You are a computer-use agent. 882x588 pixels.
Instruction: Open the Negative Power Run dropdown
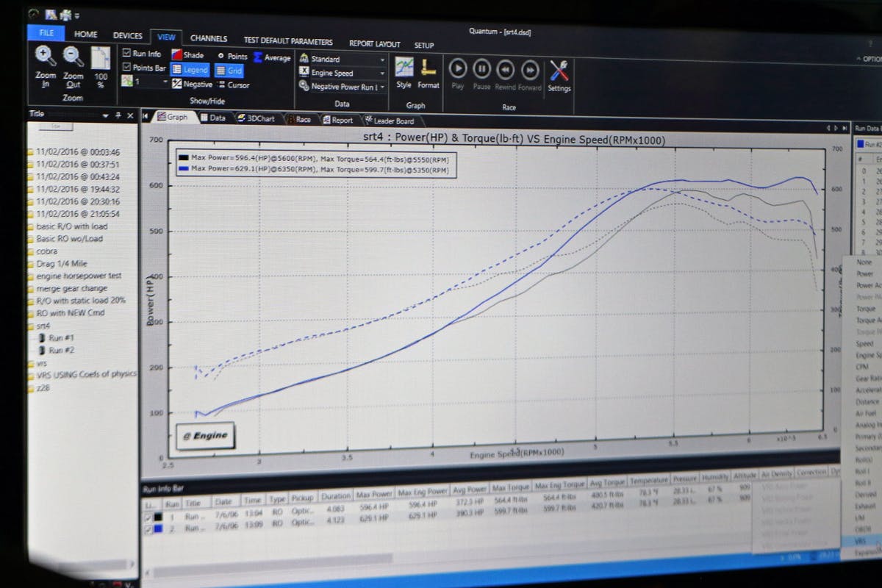click(382, 87)
